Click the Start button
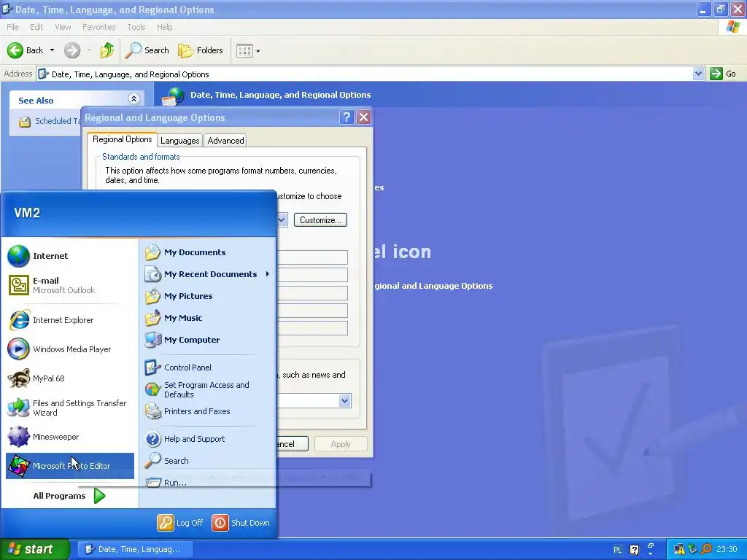This screenshot has height=560, width=747. click(x=34, y=549)
